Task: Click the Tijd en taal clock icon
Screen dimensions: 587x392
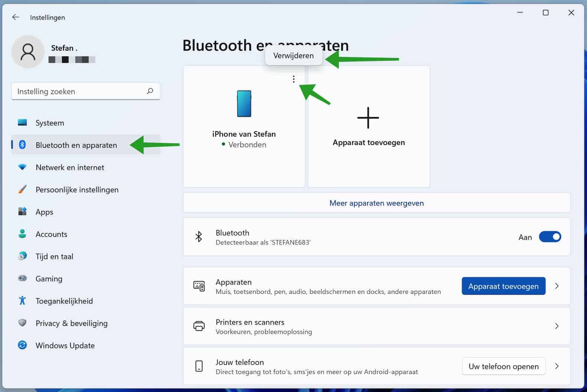Action: (x=22, y=256)
